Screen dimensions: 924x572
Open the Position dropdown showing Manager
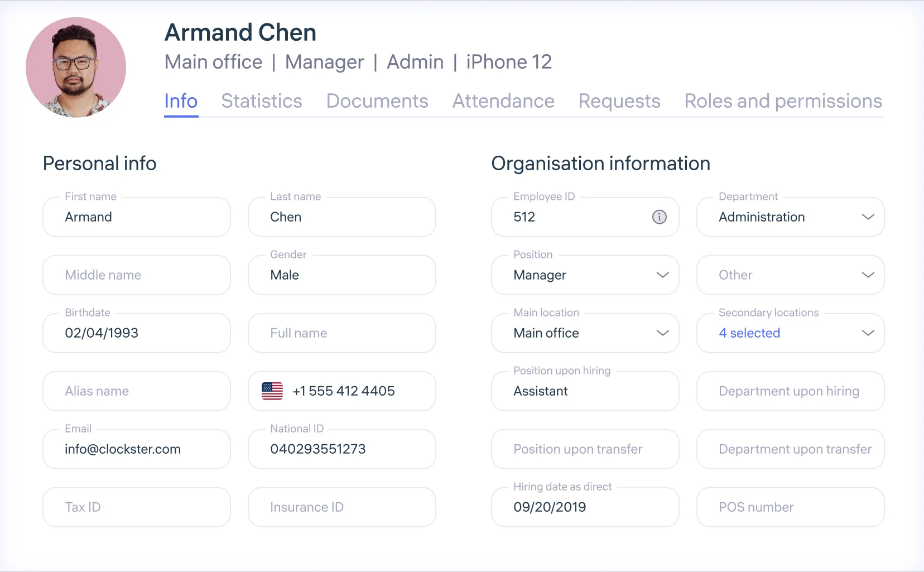(x=585, y=275)
